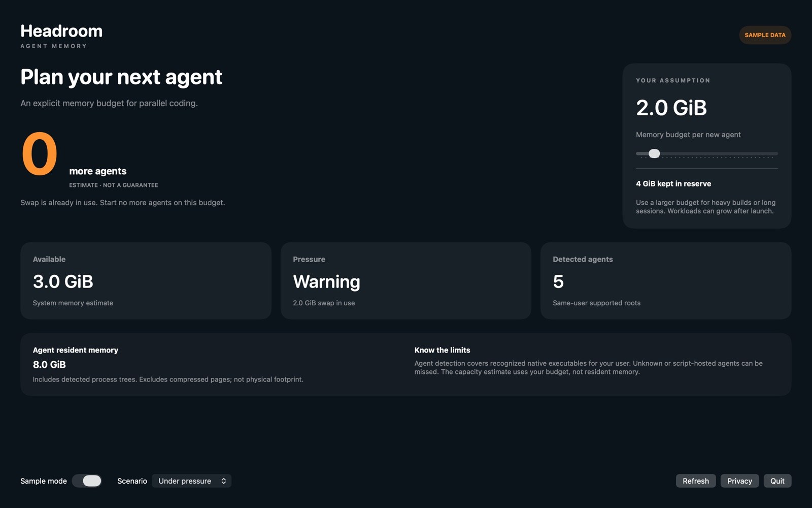Click the '2.0 GiB' budget value
The height and width of the screenshot is (508, 812).
pos(671,108)
